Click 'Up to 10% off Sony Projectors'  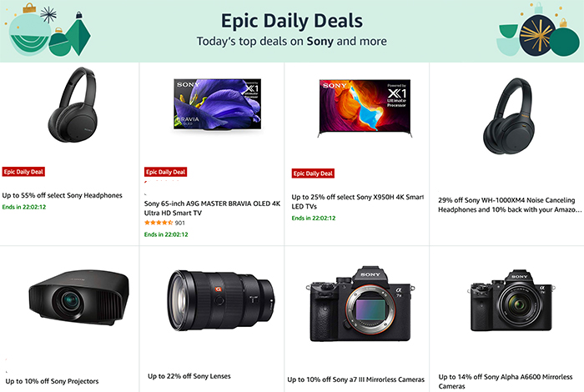52,381
